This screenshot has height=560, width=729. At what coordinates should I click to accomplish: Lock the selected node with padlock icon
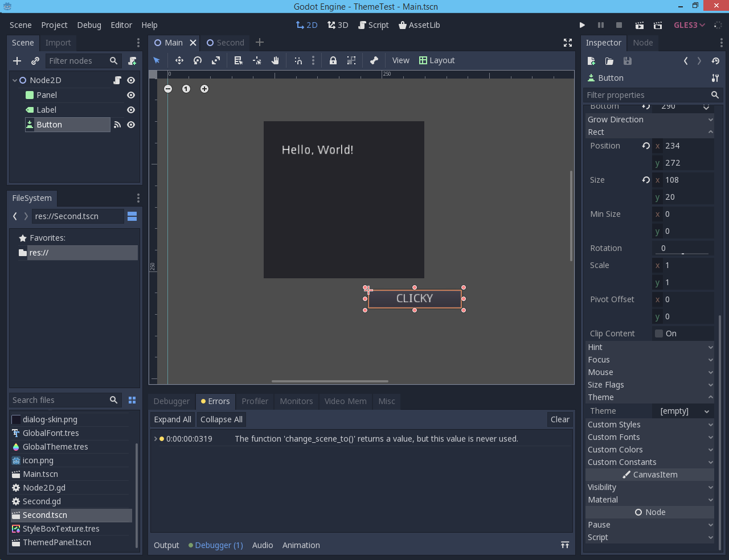pos(333,60)
